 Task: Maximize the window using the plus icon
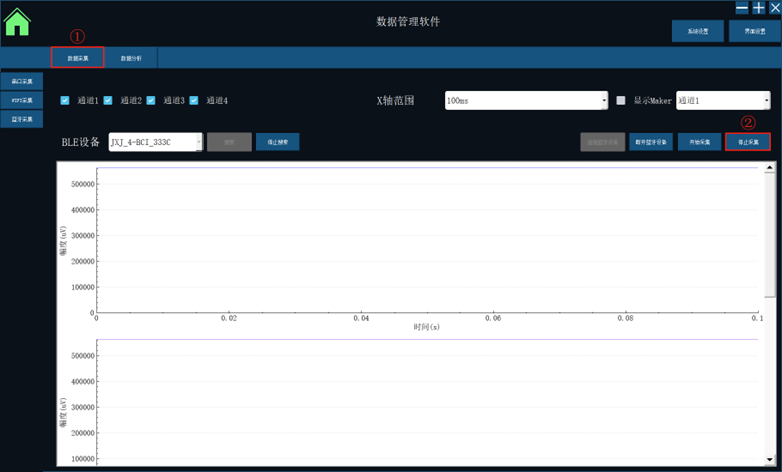click(759, 8)
